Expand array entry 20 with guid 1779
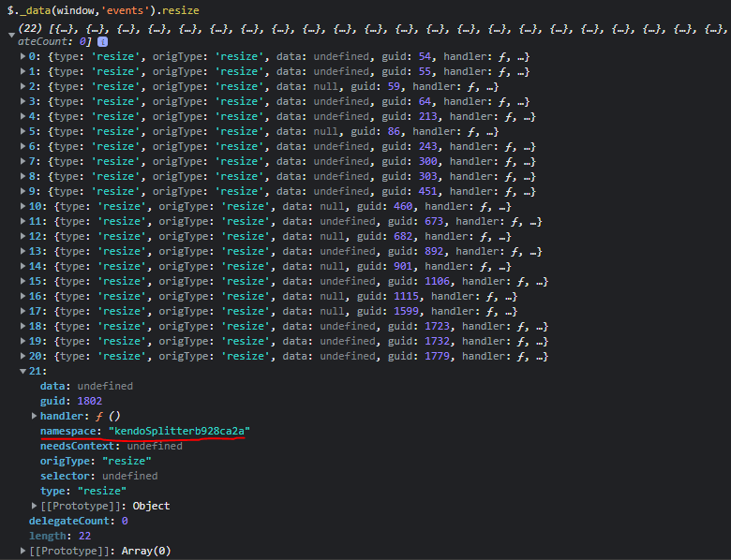The width and height of the screenshot is (731, 560). (x=22, y=356)
